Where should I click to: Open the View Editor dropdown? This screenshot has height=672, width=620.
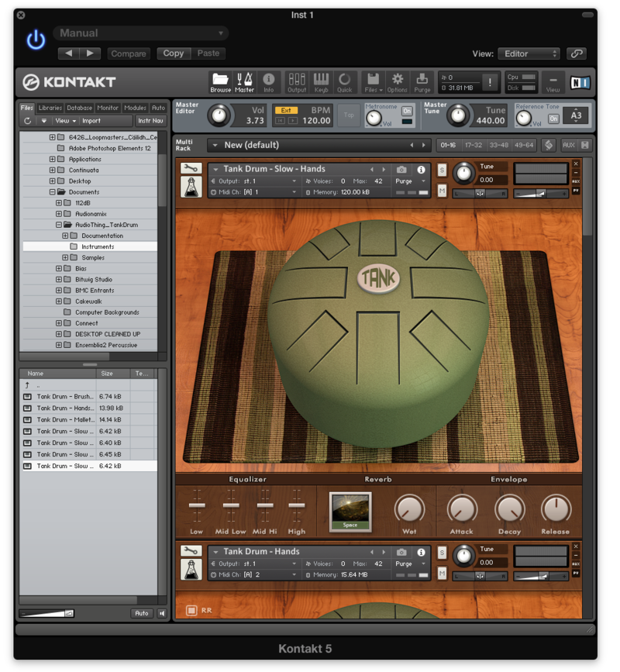528,53
